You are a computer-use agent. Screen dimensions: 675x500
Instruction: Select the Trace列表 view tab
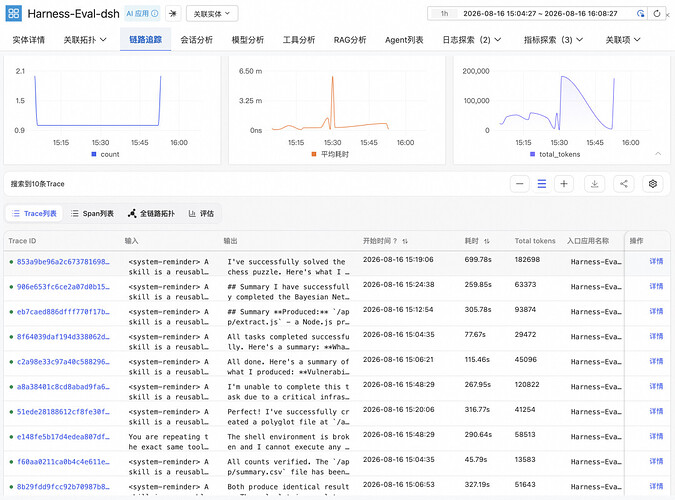click(x=34, y=214)
